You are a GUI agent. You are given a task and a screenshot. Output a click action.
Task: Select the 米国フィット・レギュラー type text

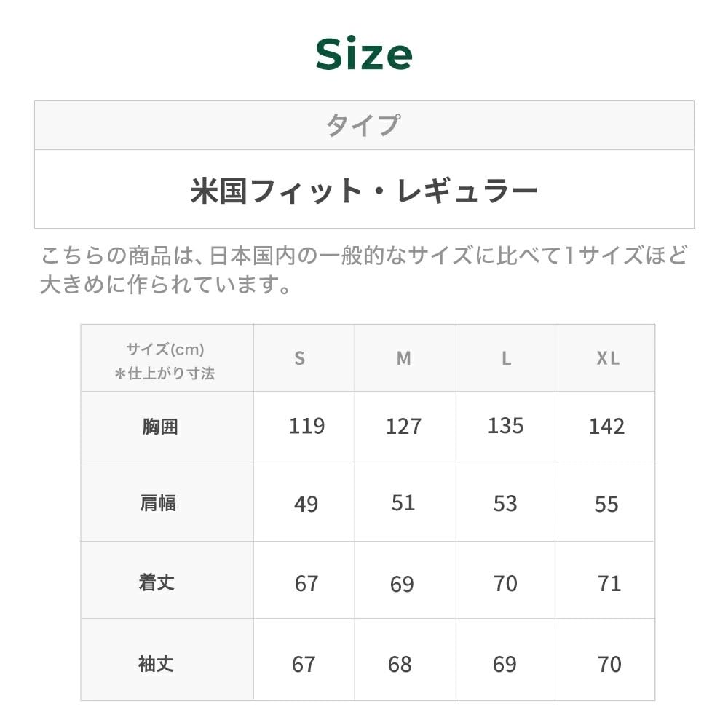click(363, 191)
